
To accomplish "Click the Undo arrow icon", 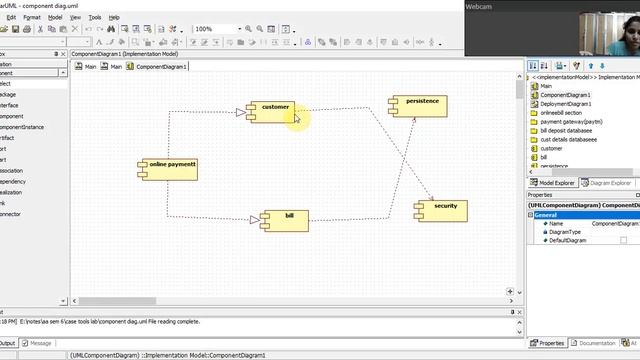I will click(x=88, y=29).
